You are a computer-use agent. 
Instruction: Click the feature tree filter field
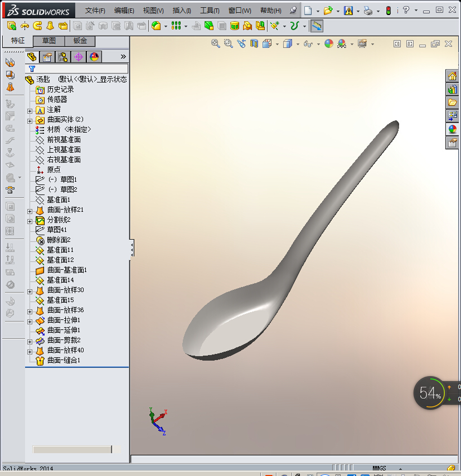click(77, 69)
